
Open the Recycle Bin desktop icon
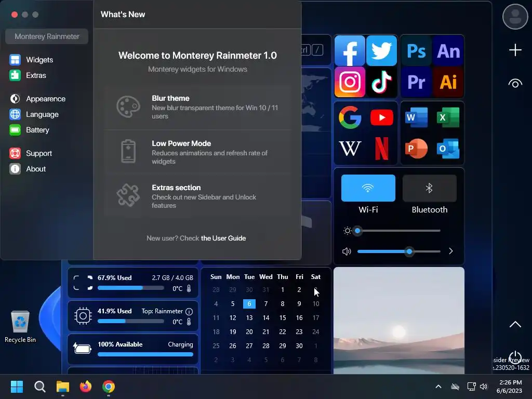click(x=20, y=326)
